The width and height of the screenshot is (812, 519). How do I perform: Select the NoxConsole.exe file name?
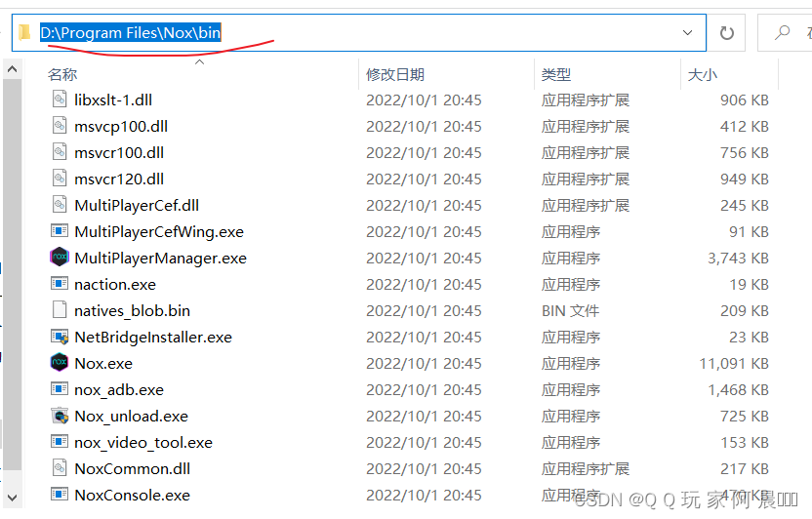(132, 496)
